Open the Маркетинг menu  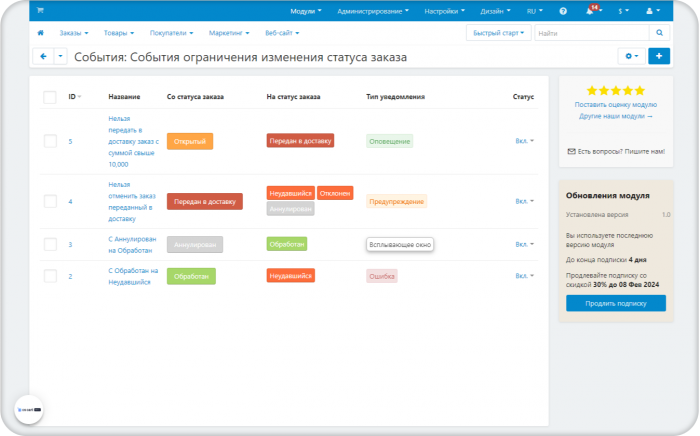(x=229, y=33)
